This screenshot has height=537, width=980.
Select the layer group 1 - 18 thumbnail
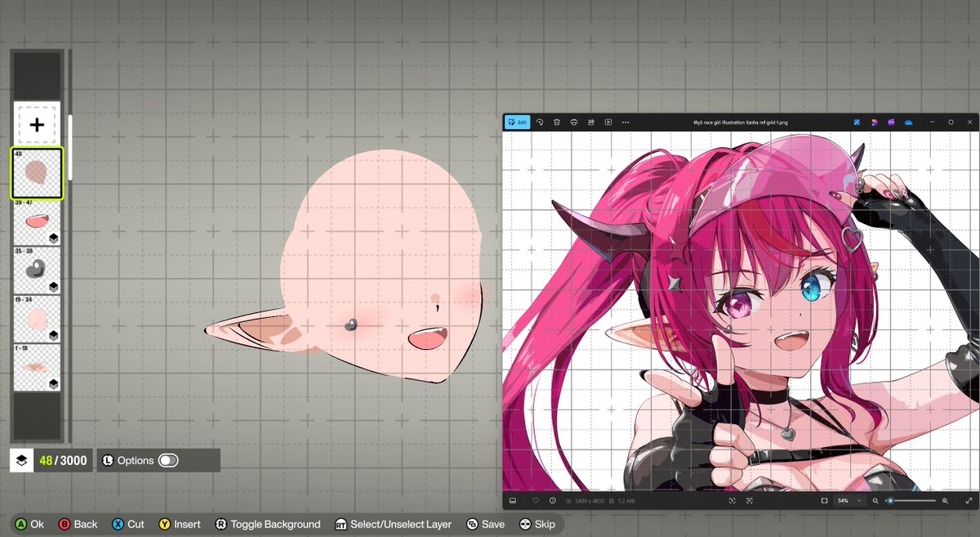[37, 367]
